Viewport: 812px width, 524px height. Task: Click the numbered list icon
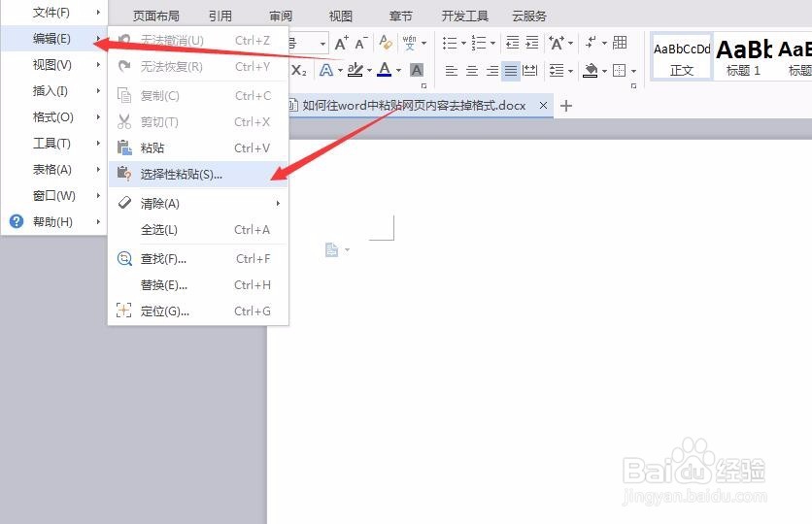pos(479,43)
